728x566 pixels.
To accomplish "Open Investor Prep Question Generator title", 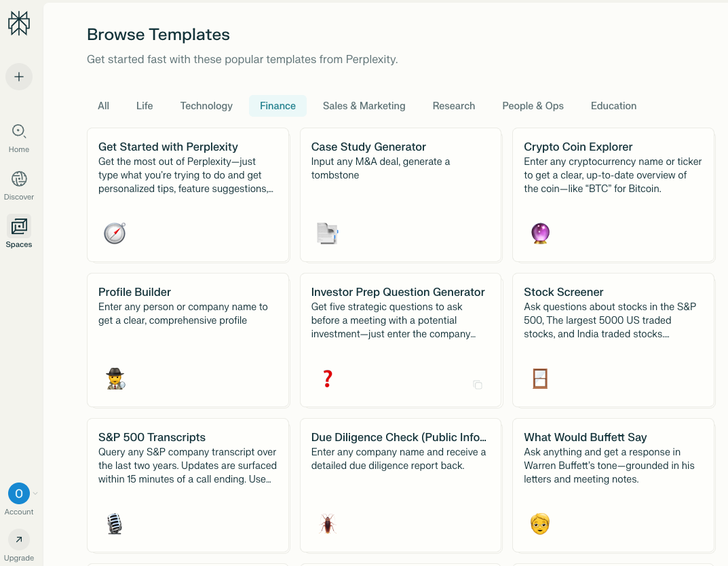I will click(398, 292).
